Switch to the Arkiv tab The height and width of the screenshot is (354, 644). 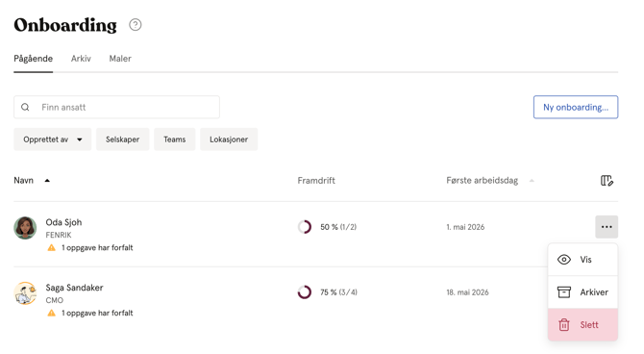[x=81, y=59]
